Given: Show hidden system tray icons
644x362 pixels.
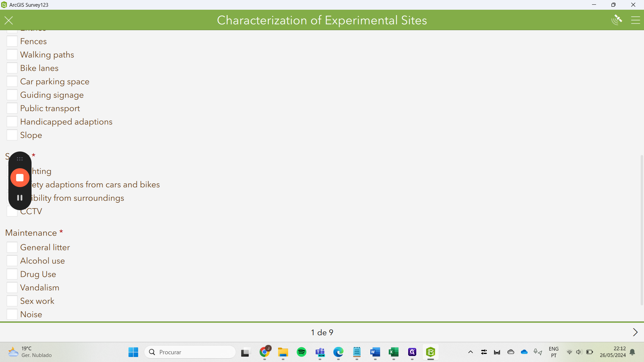Looking at the screenshot, I should (x=470, y=352).
